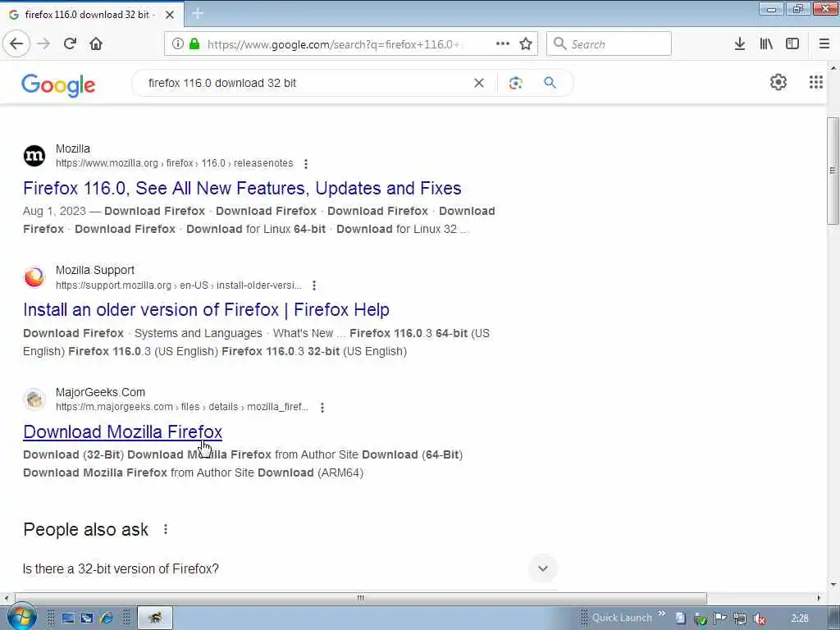This screenshot has height=630, width=840.
Task: Click the 'People also ask' heading
Action: pos(85,530)
